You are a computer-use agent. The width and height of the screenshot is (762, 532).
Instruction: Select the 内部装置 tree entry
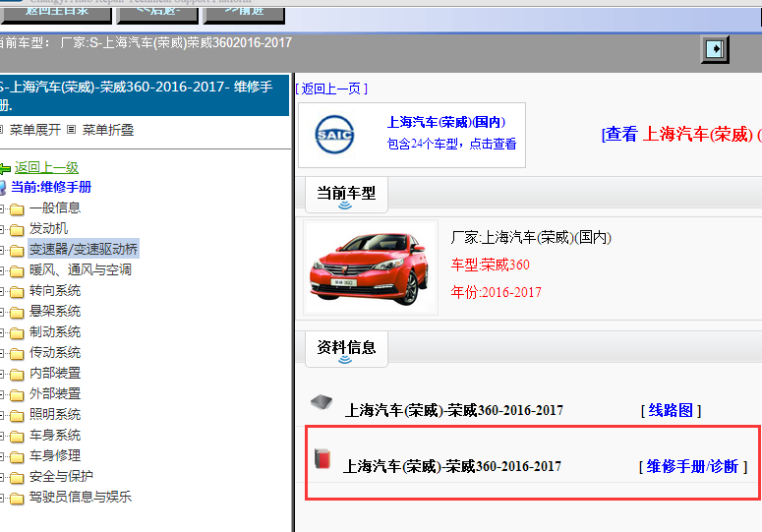pyautogui.click(x=55, y=373)
